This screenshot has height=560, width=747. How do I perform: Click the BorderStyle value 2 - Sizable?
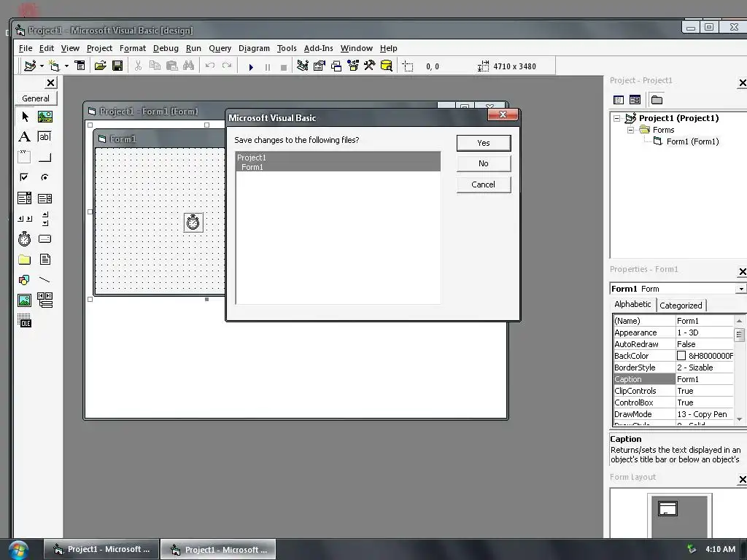tap(705, 367)
